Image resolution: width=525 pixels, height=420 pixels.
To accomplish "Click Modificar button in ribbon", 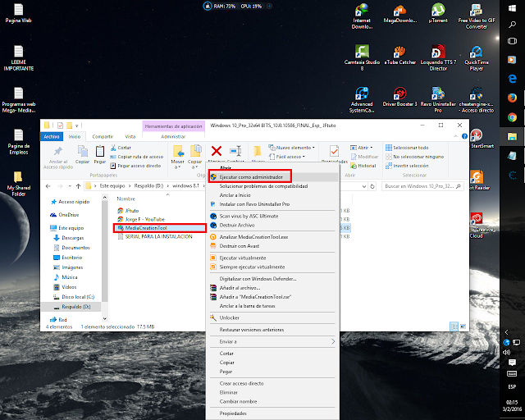I will (364, 157).
